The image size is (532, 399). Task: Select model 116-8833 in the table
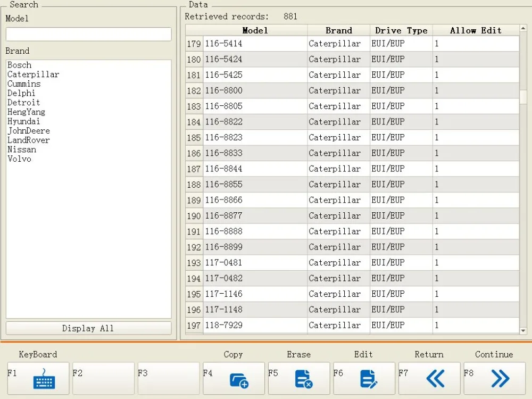pos(255,153)
